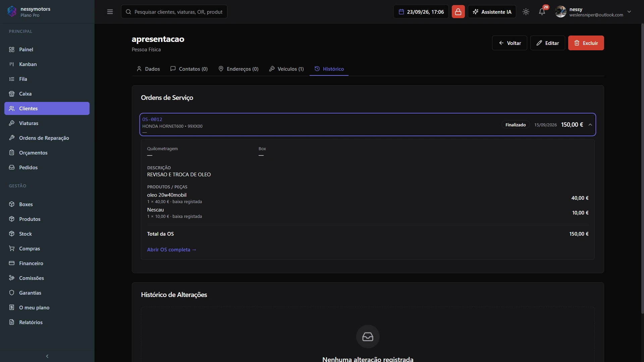Screen dimensions: 644x362
Task: Click the nessy profile avatar
Action: [560, 12]
